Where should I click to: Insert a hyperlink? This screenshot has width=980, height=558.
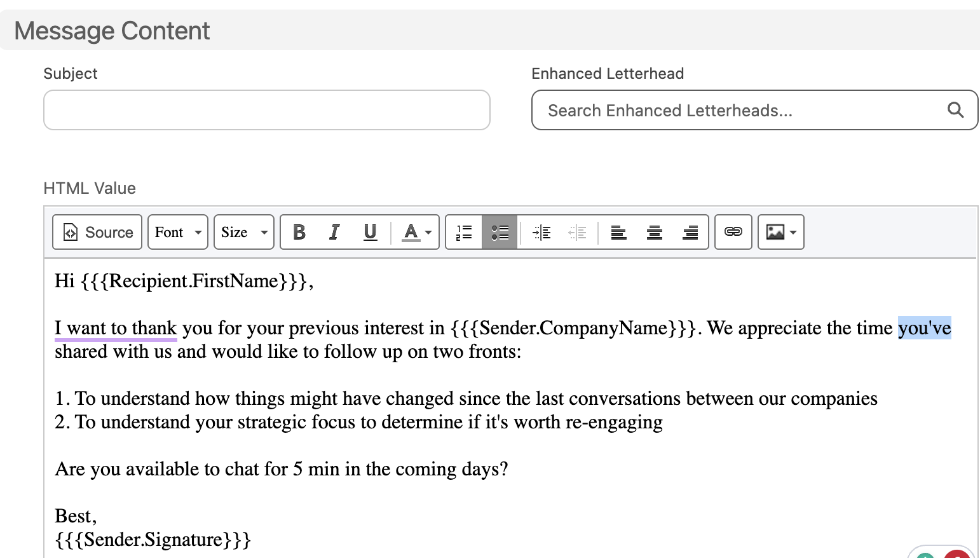pyautogui.click(x=733, y=232)
